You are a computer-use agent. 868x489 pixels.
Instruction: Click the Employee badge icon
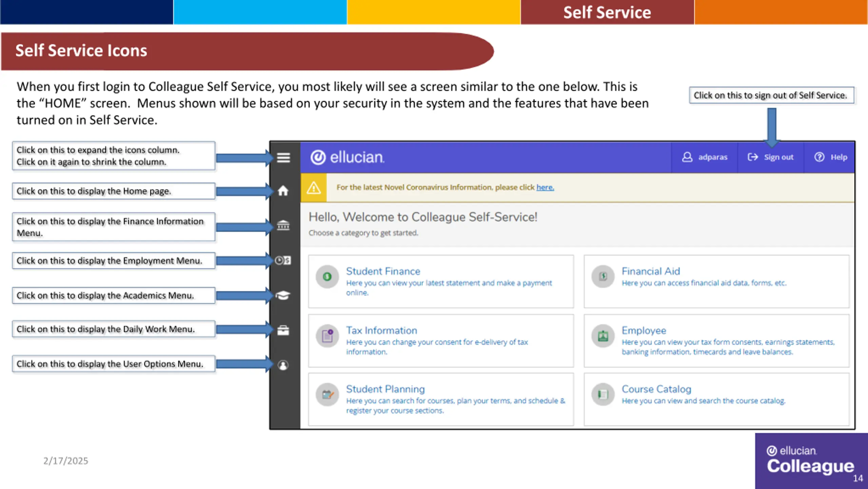(x=603, y=336)
